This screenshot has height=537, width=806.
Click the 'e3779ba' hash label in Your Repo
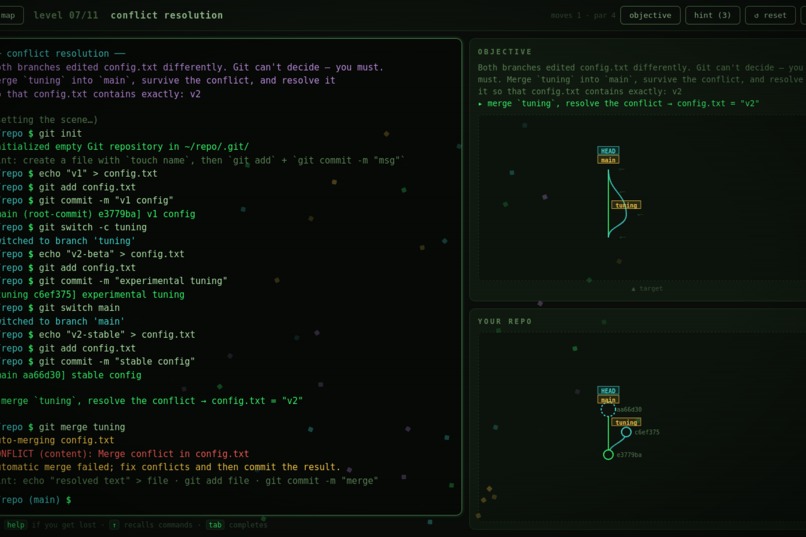pyautogui.click(x=629, y=455)
